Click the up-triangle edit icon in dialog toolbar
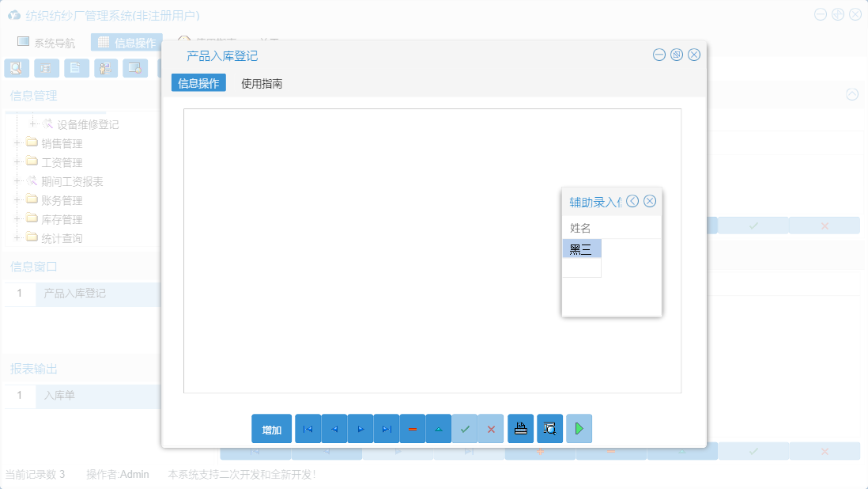 439,429
